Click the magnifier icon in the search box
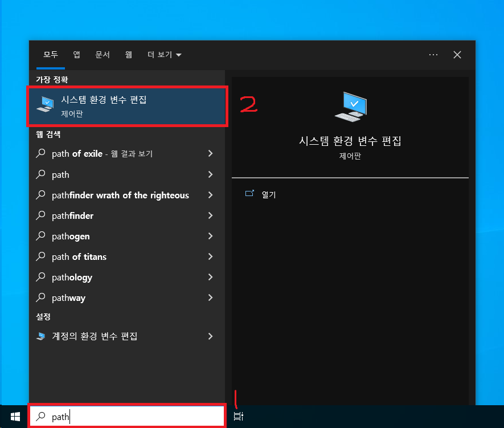This screenshot has height=428, width=504. tap(40, 417)
